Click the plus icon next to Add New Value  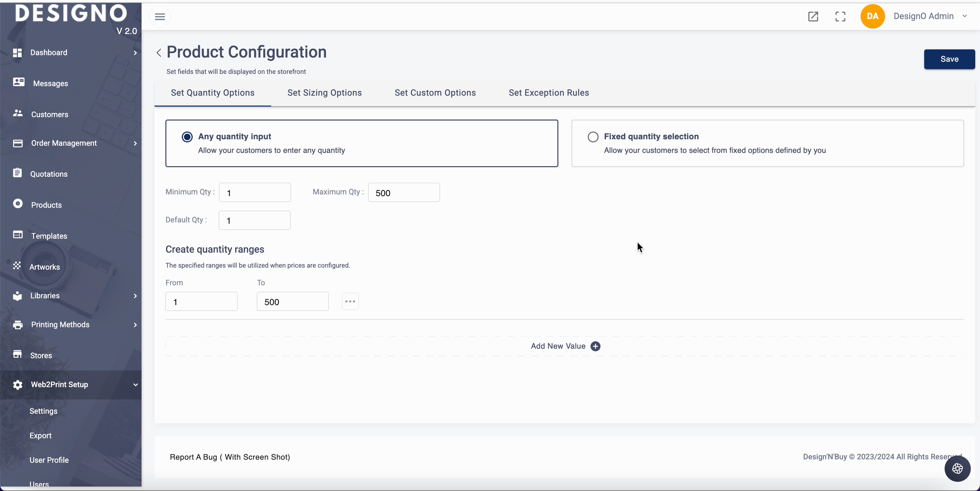(x=595, y=346)
